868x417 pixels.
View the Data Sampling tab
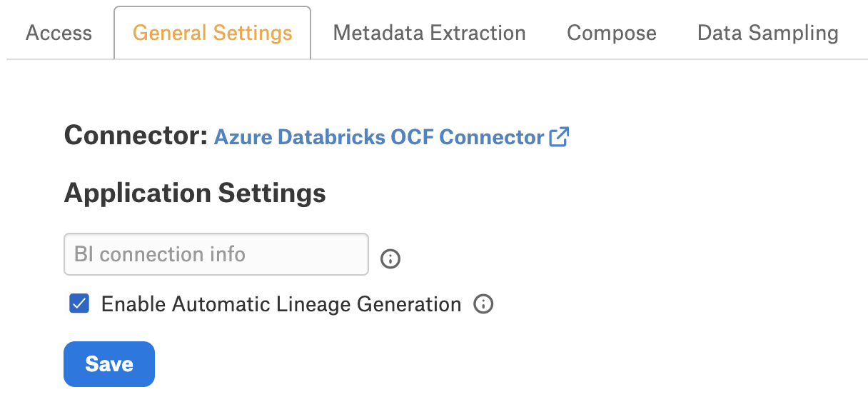coord(768,33)
